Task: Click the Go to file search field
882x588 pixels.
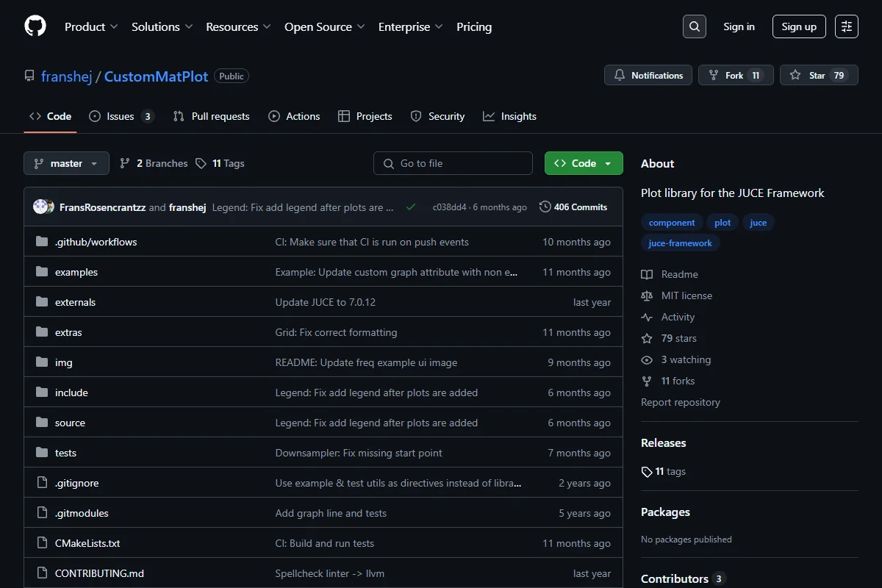Action: point(453,163)
